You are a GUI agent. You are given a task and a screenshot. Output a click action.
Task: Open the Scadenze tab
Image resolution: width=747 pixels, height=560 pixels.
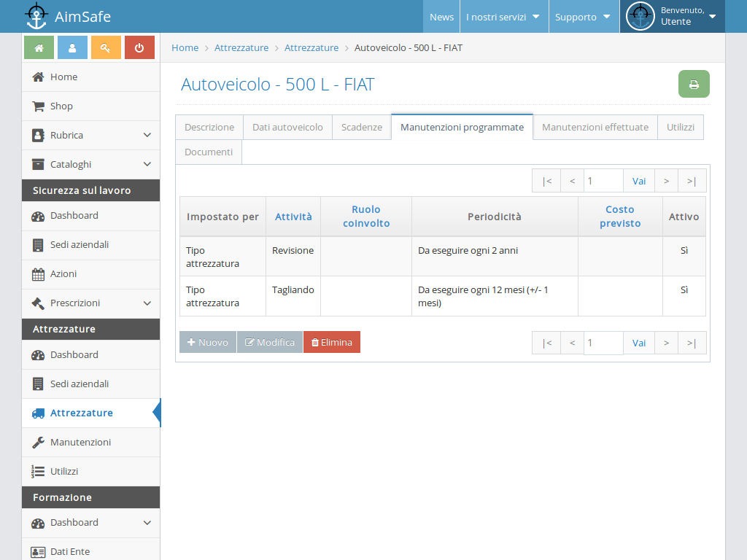pyautogui.click(x=362, y=127)
